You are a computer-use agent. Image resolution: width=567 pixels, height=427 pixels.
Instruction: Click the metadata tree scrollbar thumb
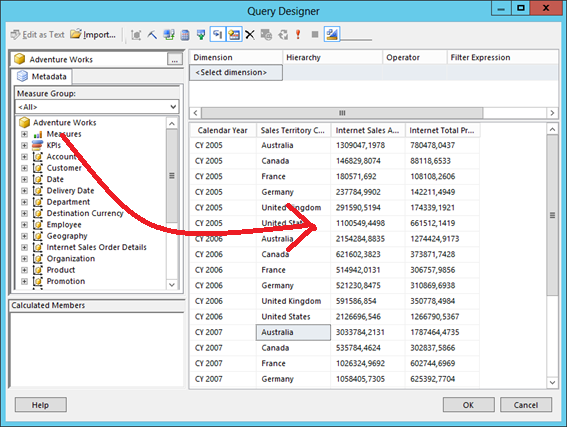coord(172,176)
